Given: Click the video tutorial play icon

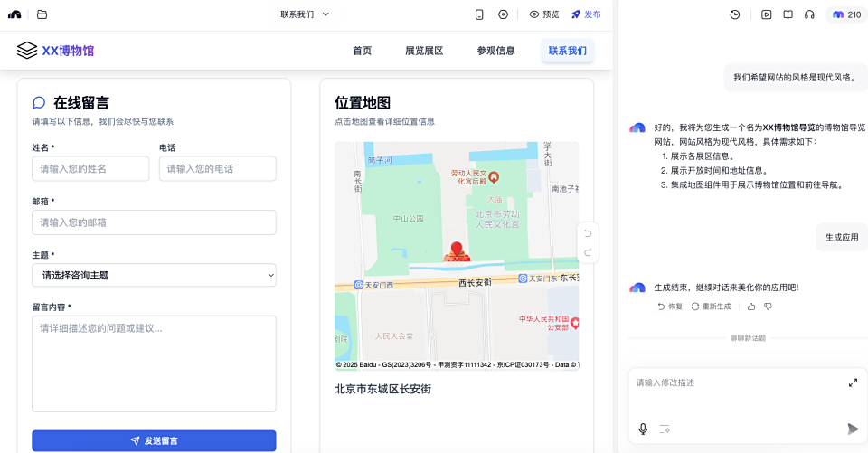Looking at the screenshot, I should point(766,15).
